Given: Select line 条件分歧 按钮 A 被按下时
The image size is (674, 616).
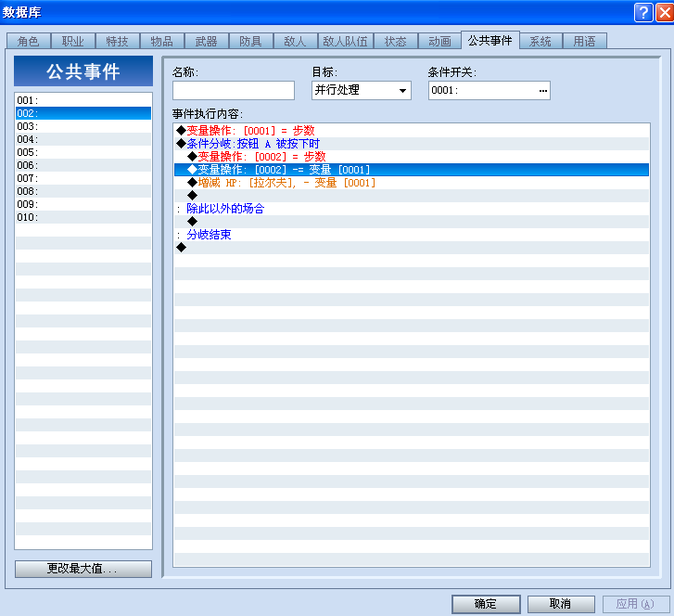Looking at the screenshot, I should [412, 144].
